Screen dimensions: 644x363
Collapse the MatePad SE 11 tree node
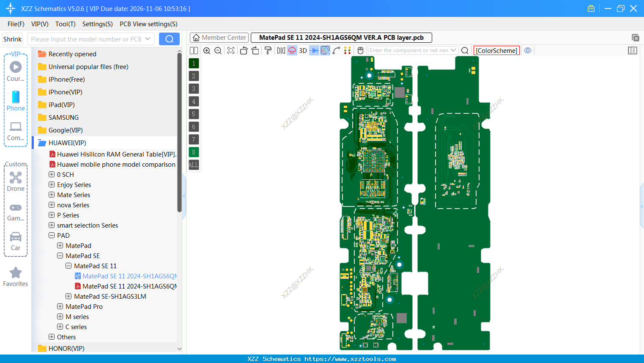69,266
